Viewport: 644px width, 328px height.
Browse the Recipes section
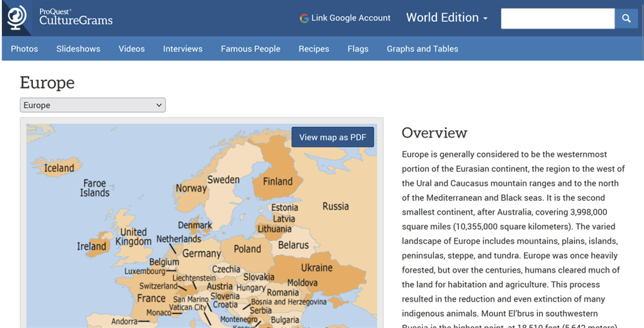click(314, 49)
